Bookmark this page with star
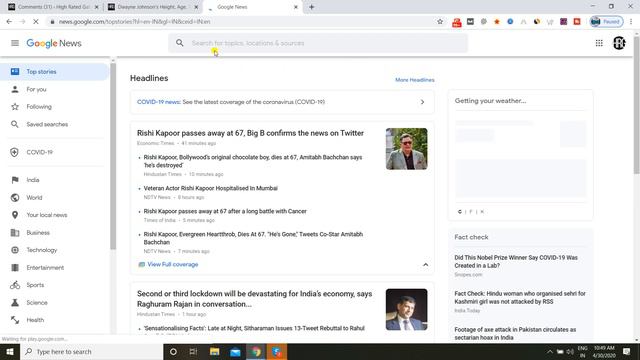The image size is (640, 360). point(440,22)
